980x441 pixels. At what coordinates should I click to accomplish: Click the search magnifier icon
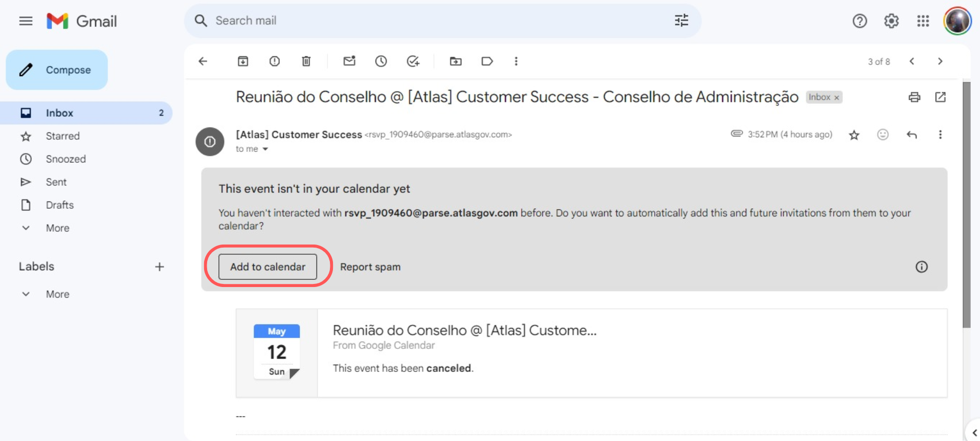point(201,20)
